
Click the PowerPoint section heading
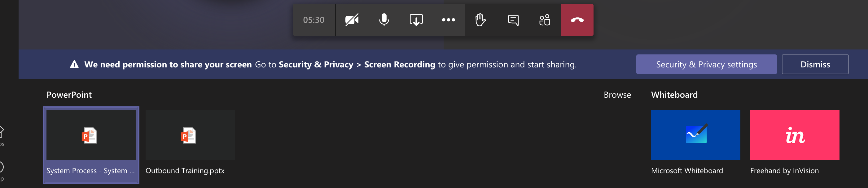[69, 95]
